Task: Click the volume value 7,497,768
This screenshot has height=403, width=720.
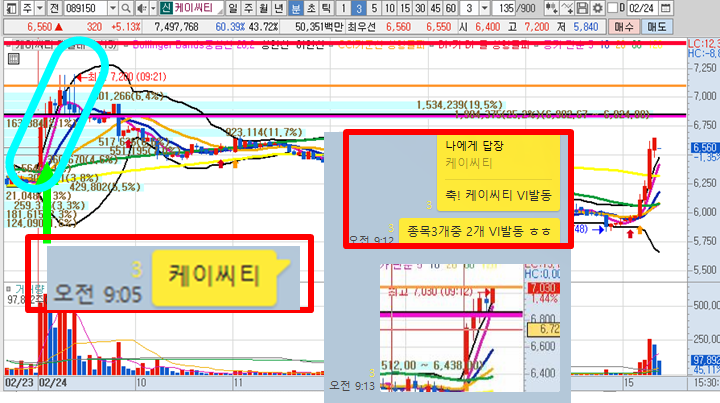Action: (176, 27)
